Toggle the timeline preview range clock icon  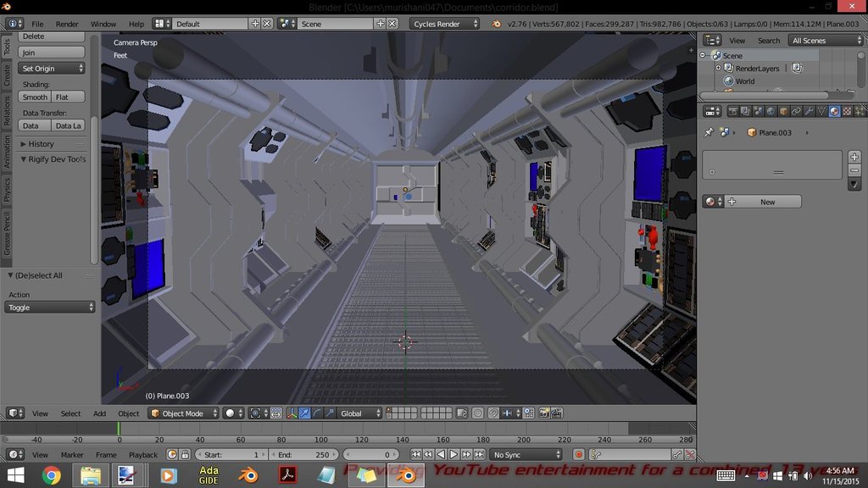[x=172, y=454]
